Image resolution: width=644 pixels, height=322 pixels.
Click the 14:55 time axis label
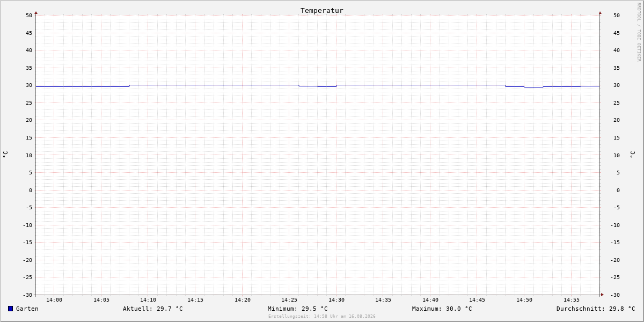point(572,300)
